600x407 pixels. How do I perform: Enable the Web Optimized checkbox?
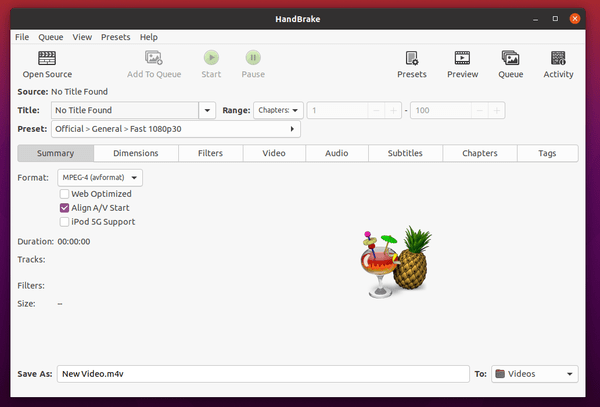(64, 194)
